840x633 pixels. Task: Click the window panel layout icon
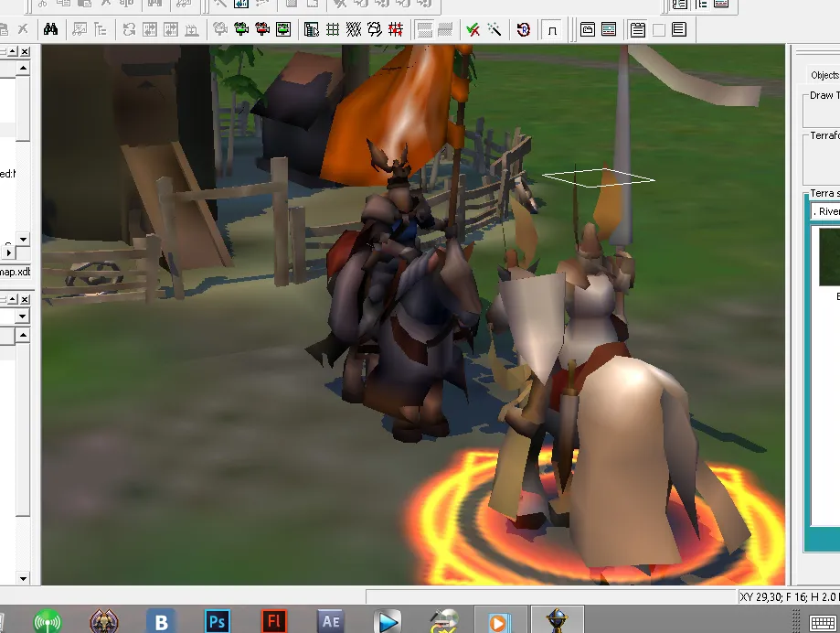[588, 29]
